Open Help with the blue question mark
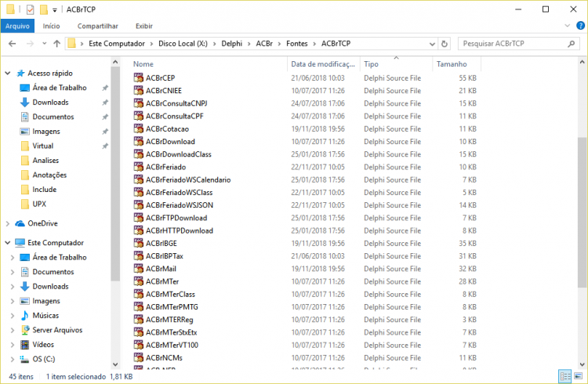Screen dimensions: 588x384 pyautogui.click(x=580, y=26)
